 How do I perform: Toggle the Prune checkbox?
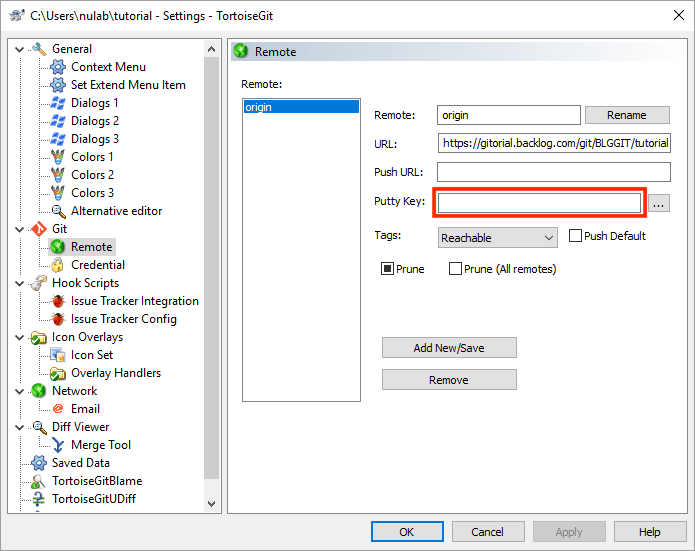[x=387, y=269]
